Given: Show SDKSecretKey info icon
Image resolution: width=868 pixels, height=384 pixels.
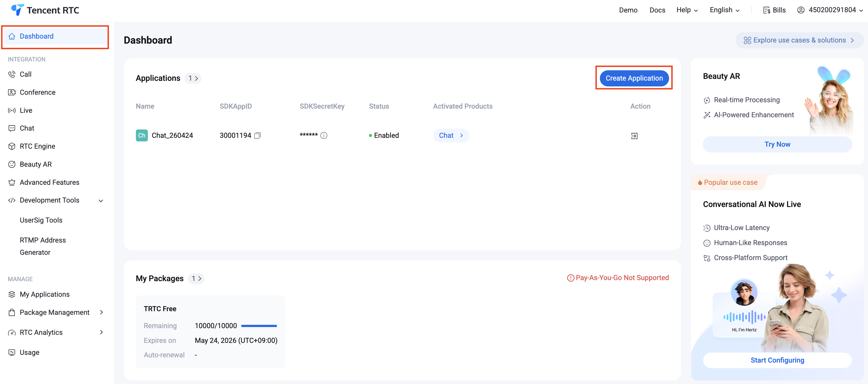Looking at the screenshot, I should [324, 135].
